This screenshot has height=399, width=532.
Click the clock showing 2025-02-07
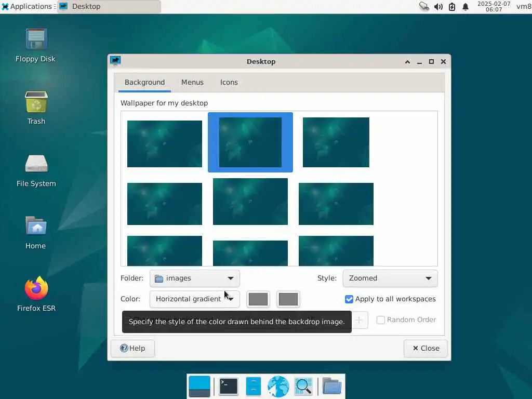coord(494,6)
